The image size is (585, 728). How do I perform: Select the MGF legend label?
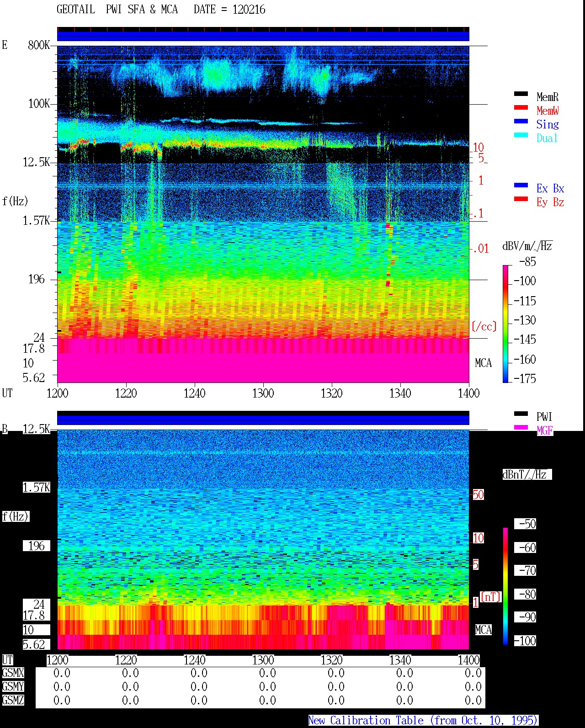545,430
